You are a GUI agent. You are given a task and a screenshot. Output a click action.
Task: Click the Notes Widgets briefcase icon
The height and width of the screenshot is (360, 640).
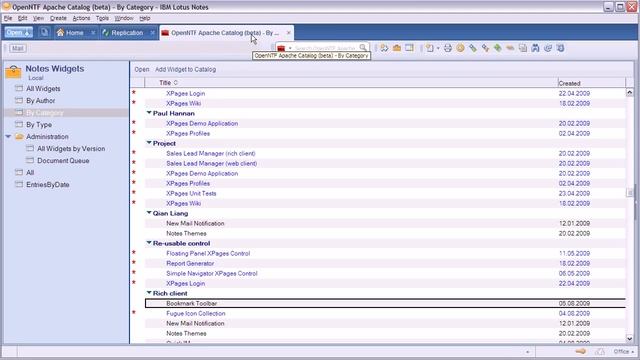(13, 71)
